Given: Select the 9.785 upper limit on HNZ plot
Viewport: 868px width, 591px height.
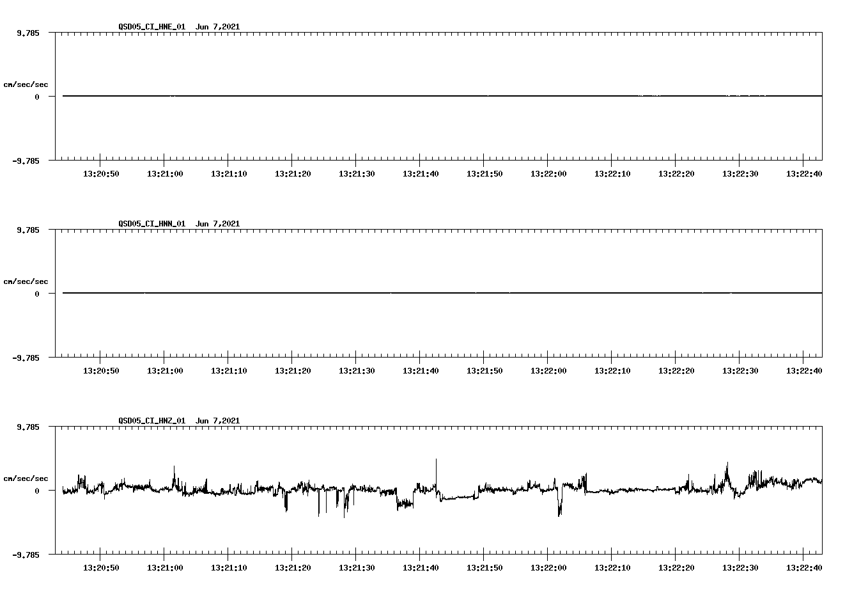Looking at the screenshot, I should coord(28,427).
